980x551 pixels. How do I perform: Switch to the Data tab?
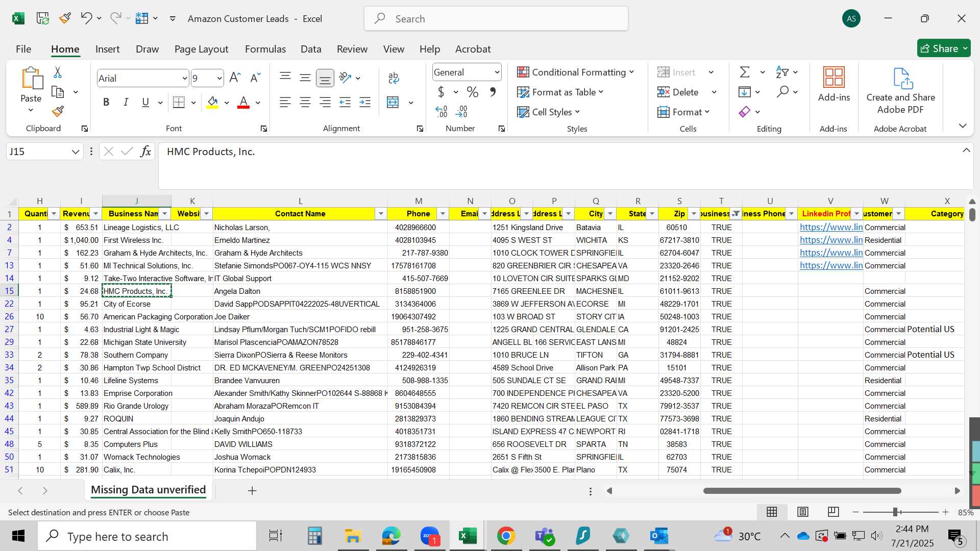[x=311, y=49]
